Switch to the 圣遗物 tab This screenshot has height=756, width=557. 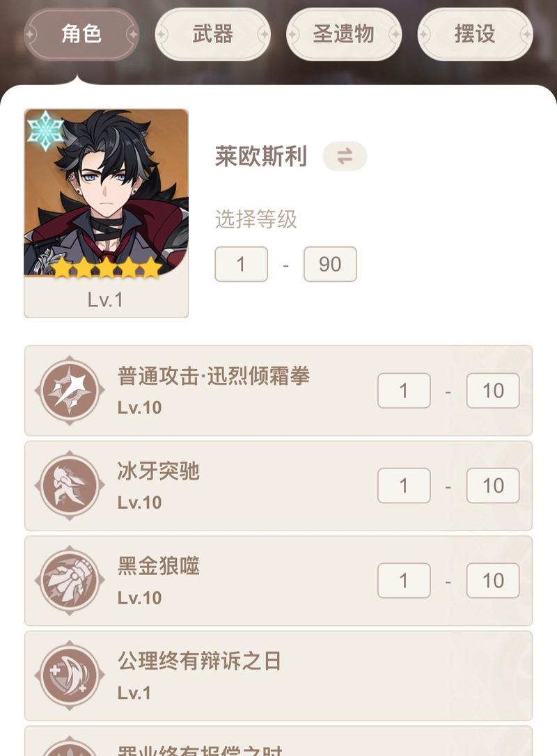pyautogui.click(x=344, y=34)
